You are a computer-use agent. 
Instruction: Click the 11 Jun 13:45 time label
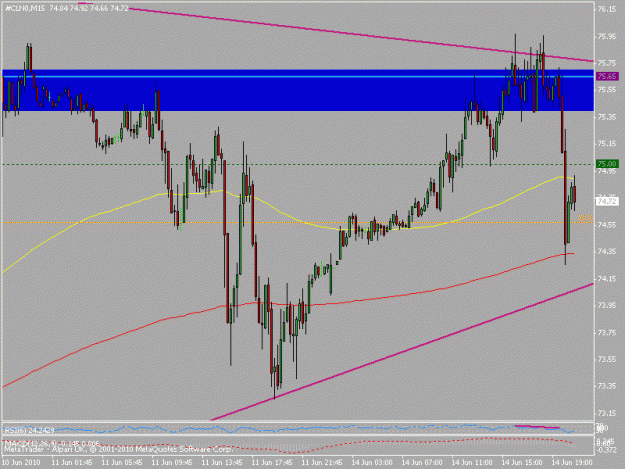[222, 463]
